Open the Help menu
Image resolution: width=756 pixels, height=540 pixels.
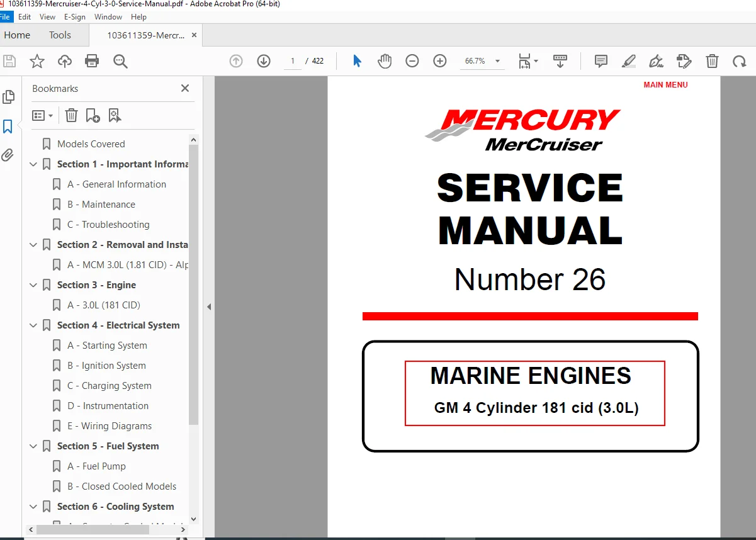138,17
